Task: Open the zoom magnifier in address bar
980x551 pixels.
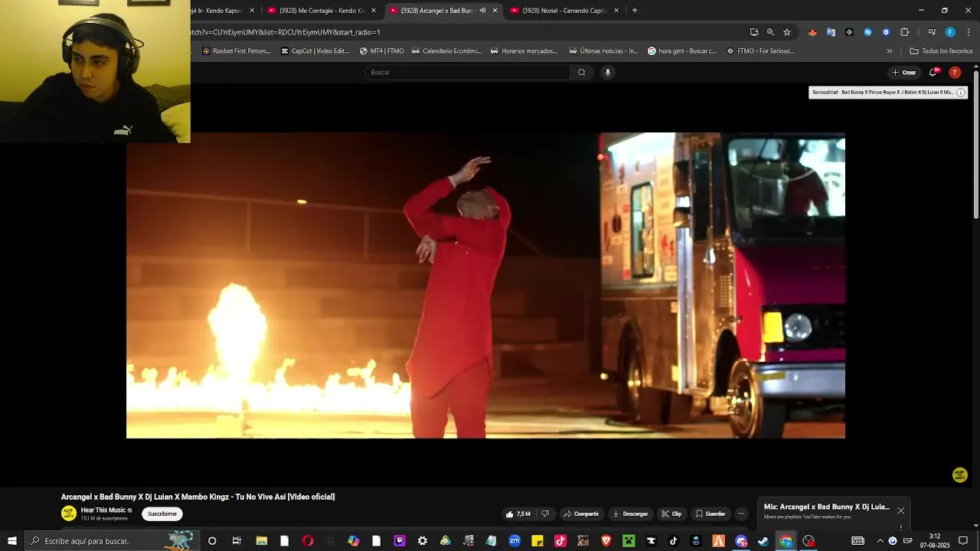Action: [770, 32]
